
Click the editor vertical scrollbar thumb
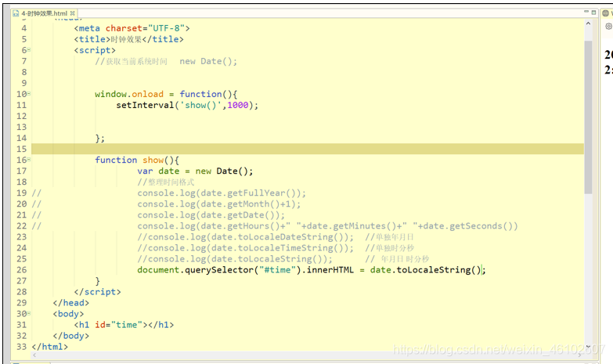pos(589,117)
